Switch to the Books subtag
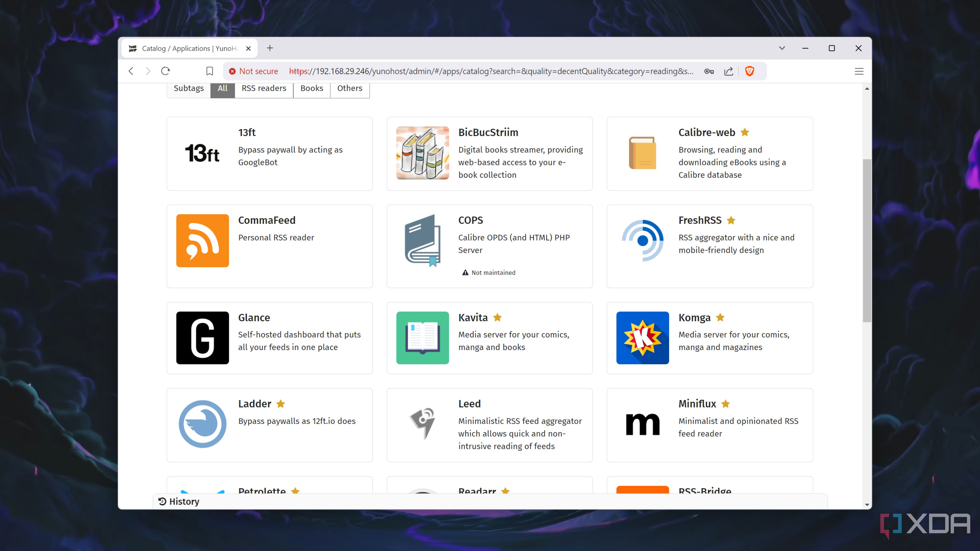 [312, 88]
